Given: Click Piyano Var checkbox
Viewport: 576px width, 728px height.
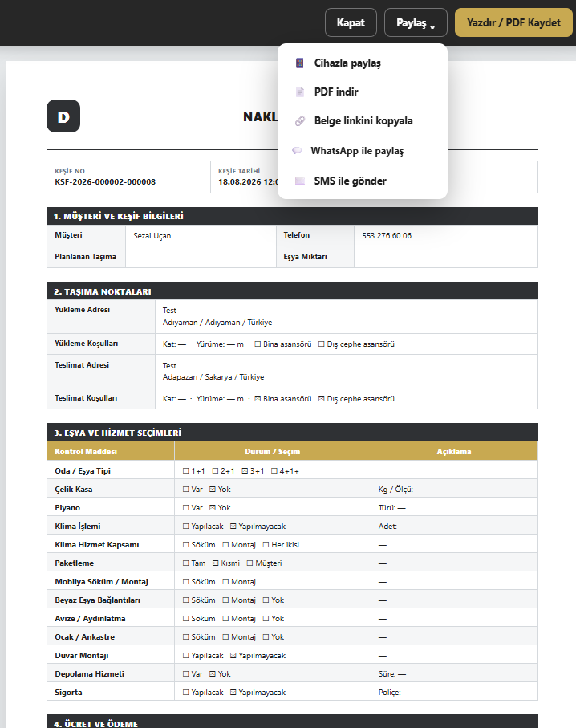Looking at the screenshot, I should [185, 508].
